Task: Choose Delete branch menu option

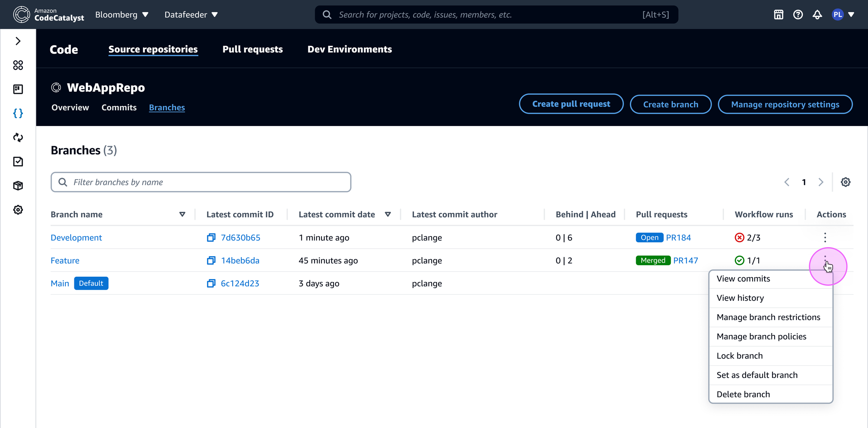Action: click(x=743, y=394)
